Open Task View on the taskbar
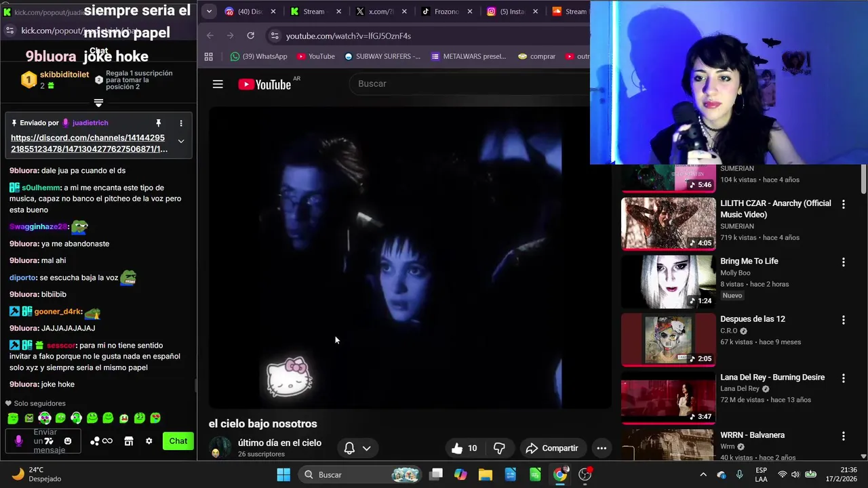 436,474
